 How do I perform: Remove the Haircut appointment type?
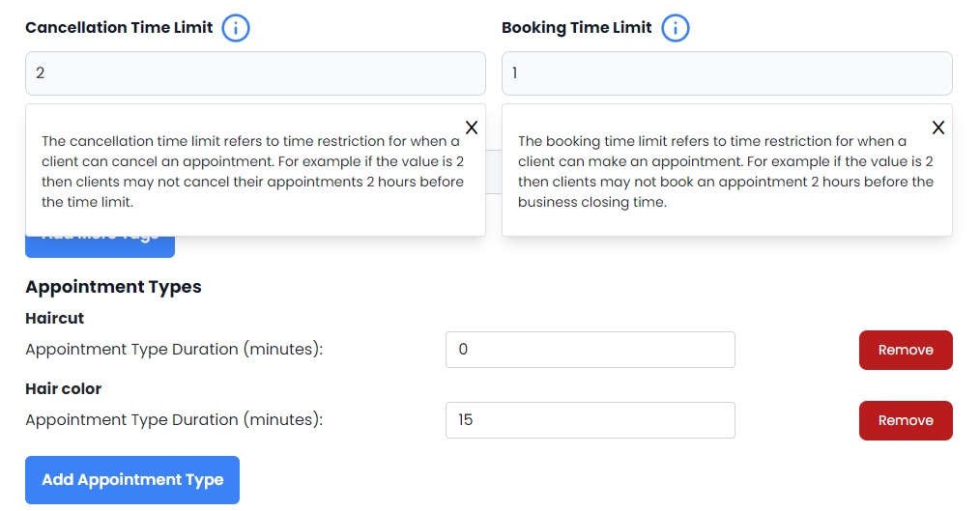(x=905, y=350)
